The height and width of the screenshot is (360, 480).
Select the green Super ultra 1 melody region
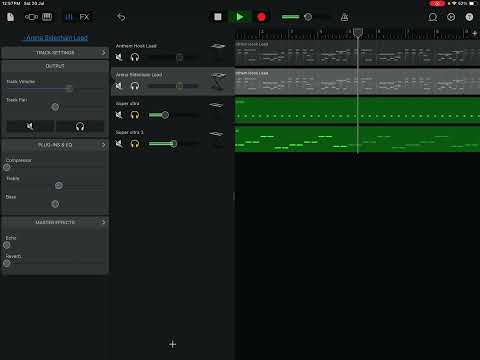click(x=357, y=139)
